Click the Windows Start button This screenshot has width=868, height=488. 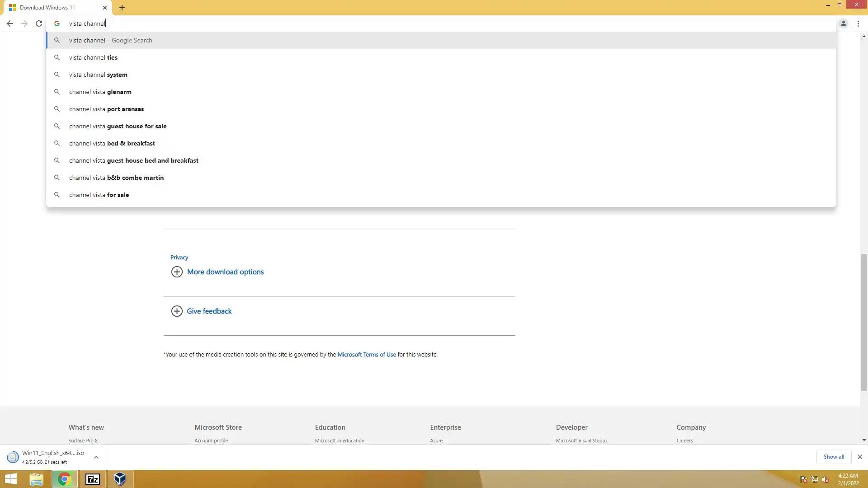tap(11, 479)
